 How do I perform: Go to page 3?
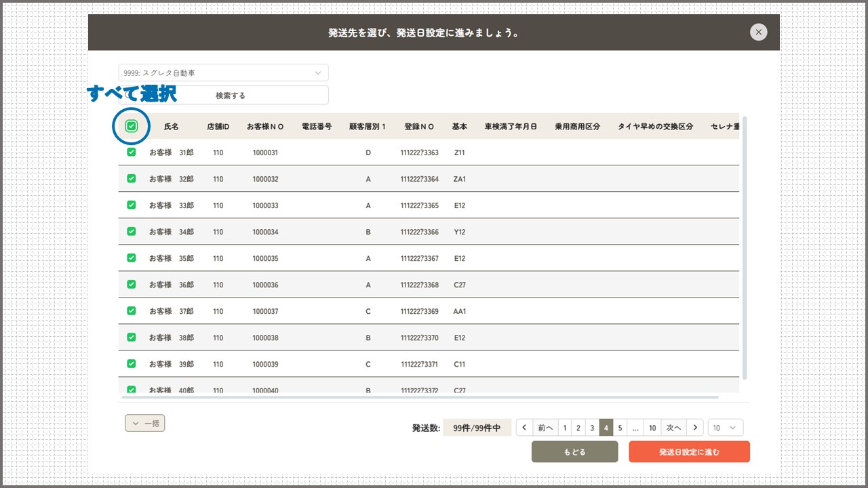pos(592,428)
